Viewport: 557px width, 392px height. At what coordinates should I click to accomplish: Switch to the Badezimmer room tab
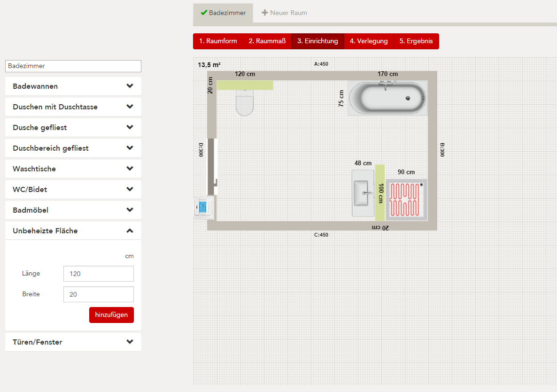point(223,13)
